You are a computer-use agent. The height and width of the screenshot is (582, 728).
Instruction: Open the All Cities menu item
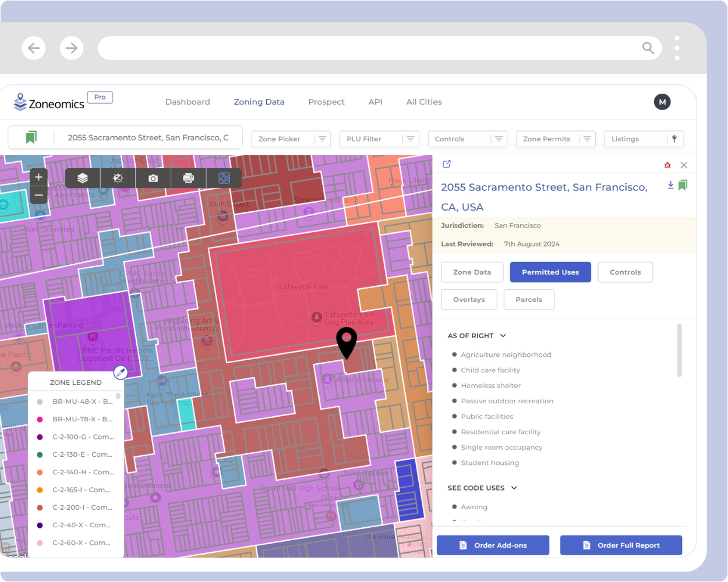pyautogui.click(x=423, y=102)
